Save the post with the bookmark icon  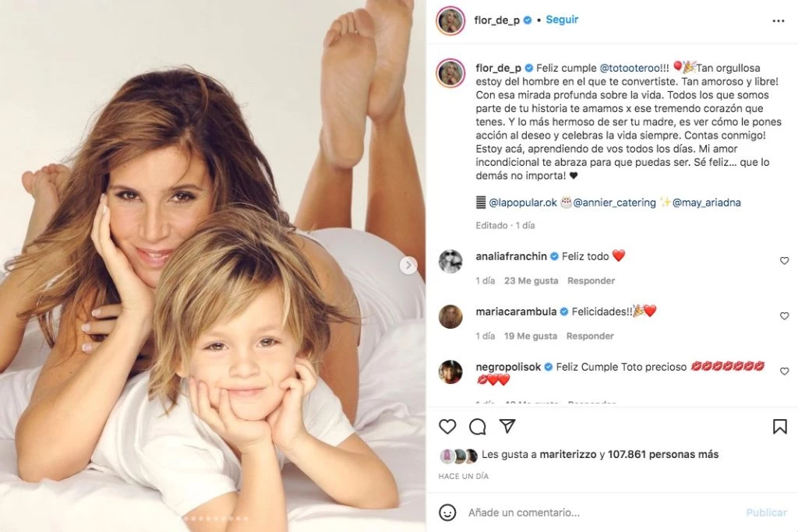[x=779, y=426]
